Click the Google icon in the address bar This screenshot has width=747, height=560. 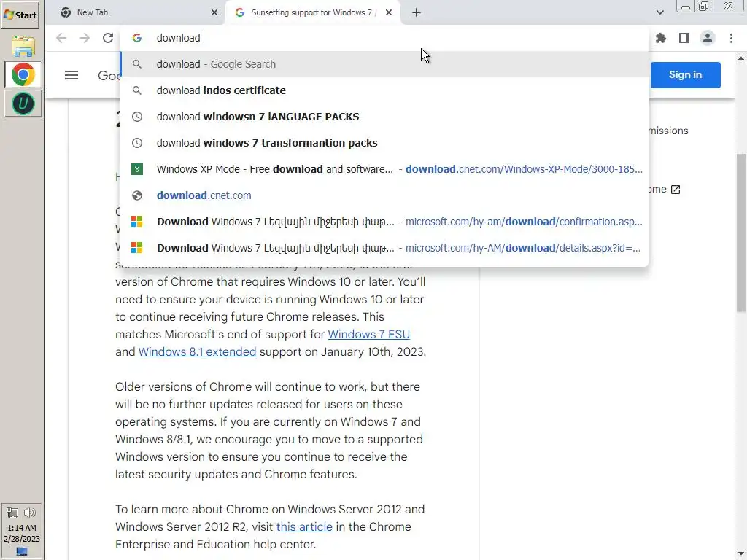[x=137, y=38]
